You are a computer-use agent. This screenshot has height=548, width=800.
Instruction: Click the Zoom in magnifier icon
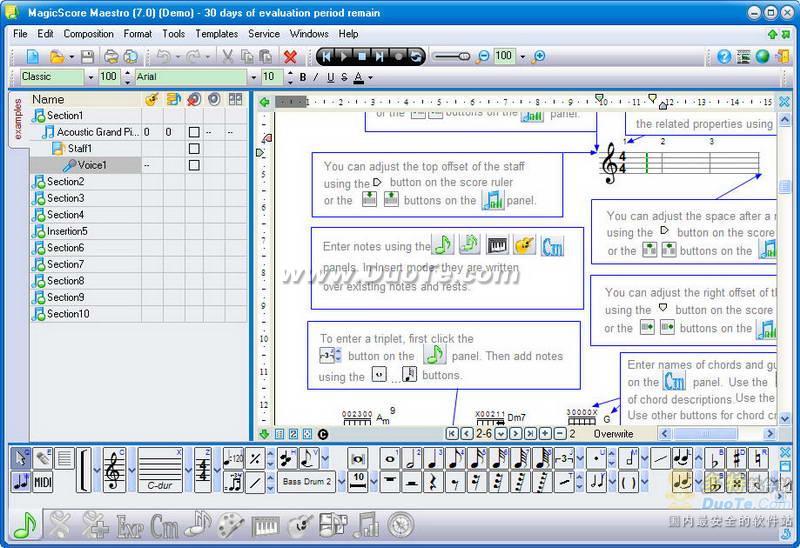[x=538, y=56]
